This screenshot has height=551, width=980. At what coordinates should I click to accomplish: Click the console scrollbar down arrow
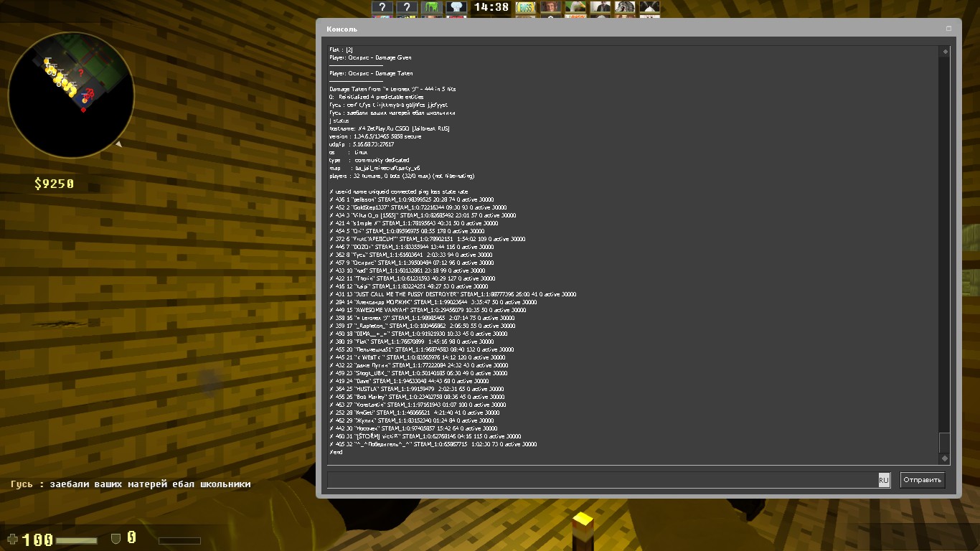[945, 458]
